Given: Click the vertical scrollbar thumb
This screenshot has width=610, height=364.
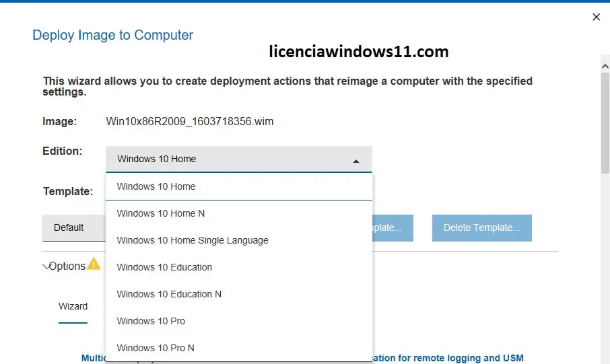Looking at the screenshot, I should pos(605,123).
